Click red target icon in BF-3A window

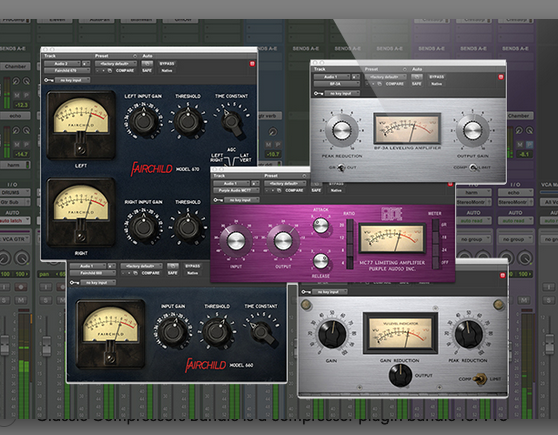[x=501, y=77]
